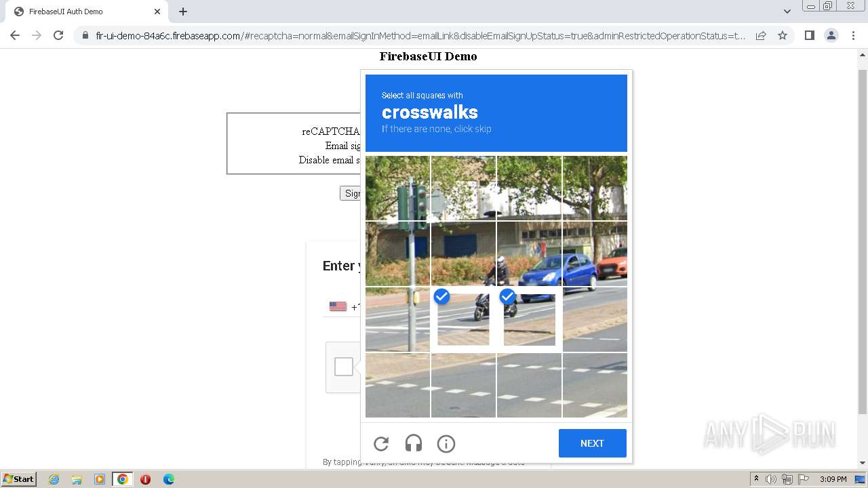Click the page vertical scrollbar
The image size is (868, 488).
(863, 242)
